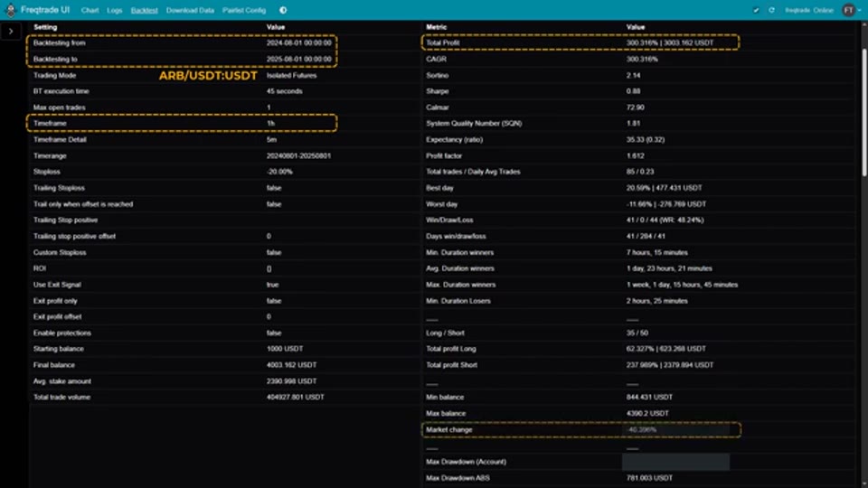This screenshot has height=488, width=868.
Task: Click the Final balance 4003.162 USDT value
Action: click(291, 365)
